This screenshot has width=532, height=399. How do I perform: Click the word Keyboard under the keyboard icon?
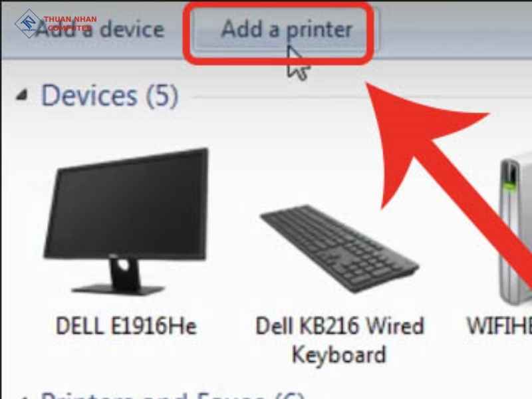click(x=339, y=354)
